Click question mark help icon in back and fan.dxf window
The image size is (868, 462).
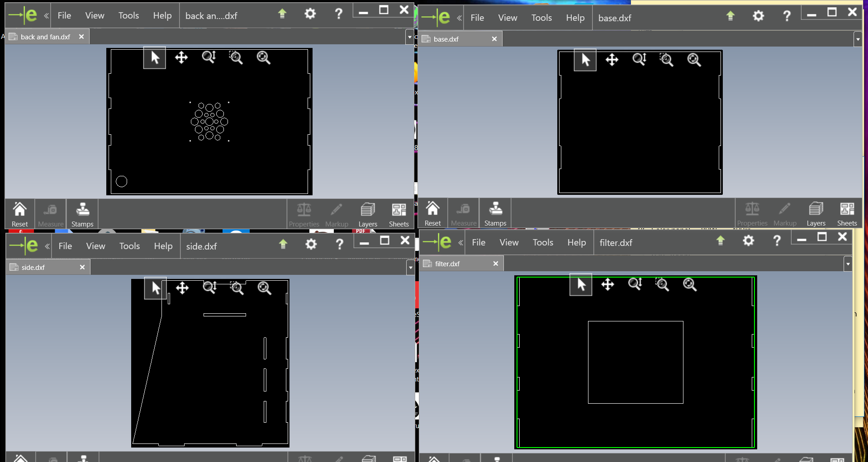(x=338, y=14)
